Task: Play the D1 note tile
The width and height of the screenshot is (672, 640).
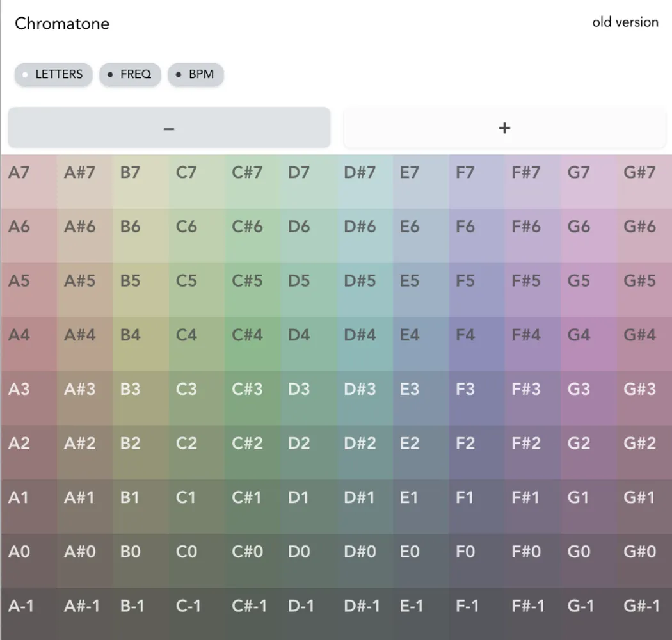Action: (308, 506)
